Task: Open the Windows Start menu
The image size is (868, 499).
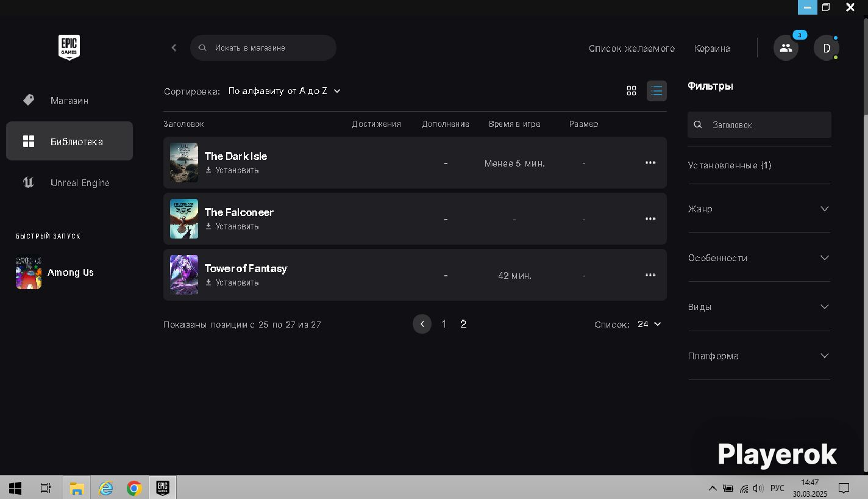Action: click(x=15, y=488)
